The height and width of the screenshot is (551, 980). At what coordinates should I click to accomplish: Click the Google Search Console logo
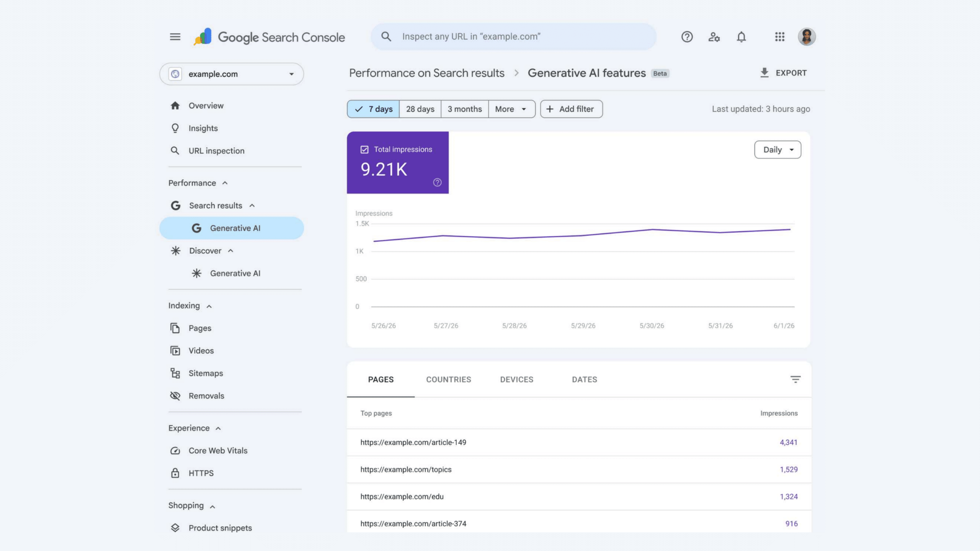coord(269,37)
